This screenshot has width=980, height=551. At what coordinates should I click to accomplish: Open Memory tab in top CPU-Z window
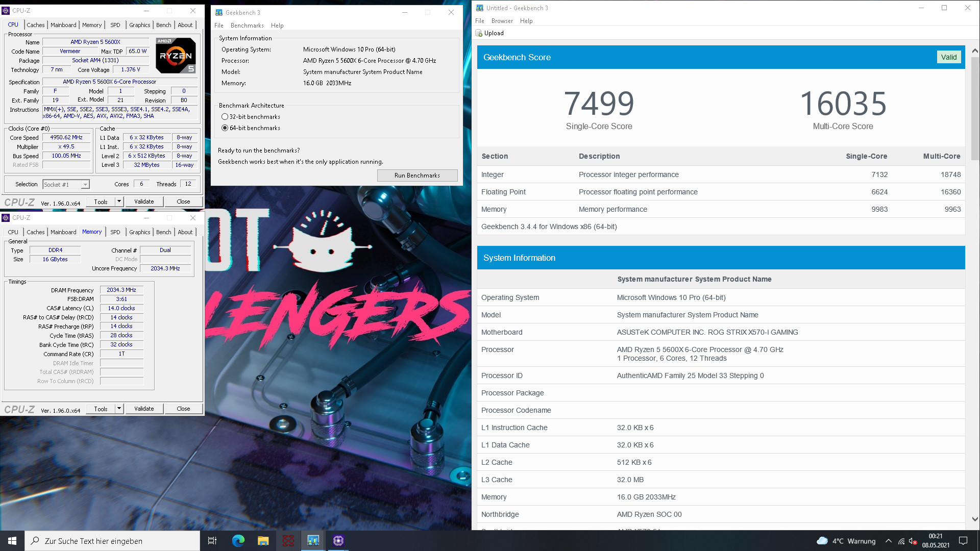pyautogui.click(x=92, y=25)
